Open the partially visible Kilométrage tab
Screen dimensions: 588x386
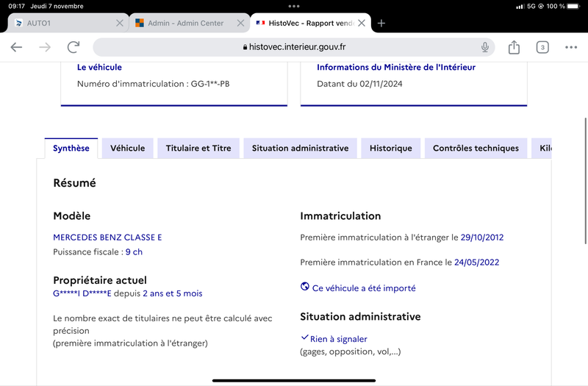[x=542, y=149]
